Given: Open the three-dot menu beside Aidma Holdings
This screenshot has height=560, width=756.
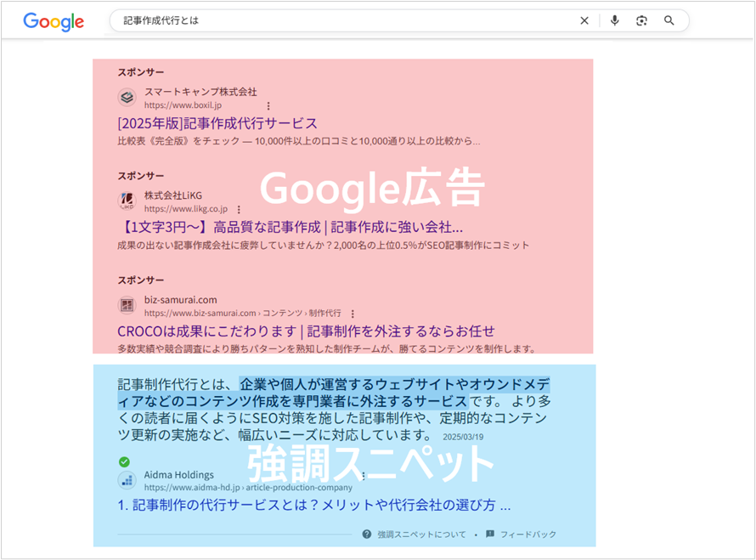Looking at the screenshot, I should [x=364, y=476].
